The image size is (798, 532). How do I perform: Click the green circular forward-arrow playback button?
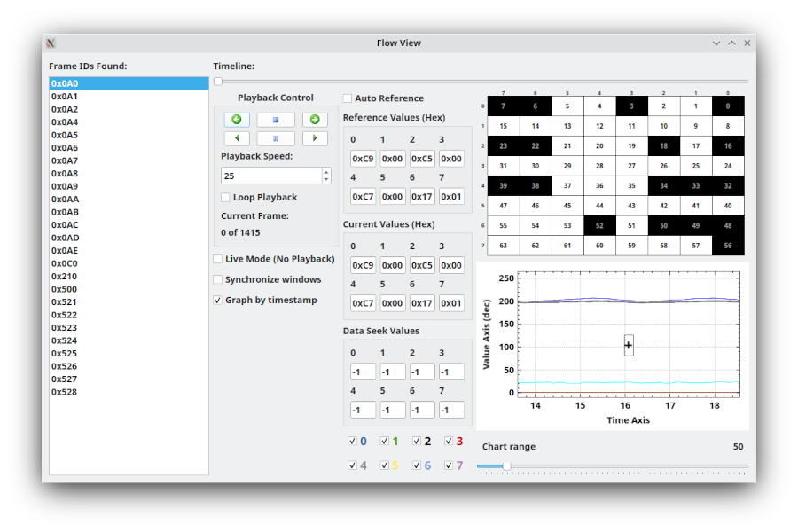point(315,120)
